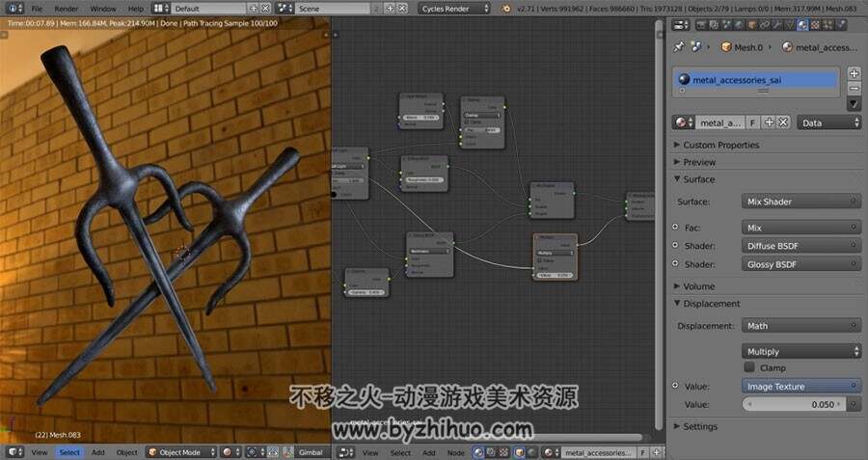Image resolution: width=868 pixels, height=460 pixels.
Task: Click the Mesh.0 object icon in breadcrumb
Action: (726, 47)
